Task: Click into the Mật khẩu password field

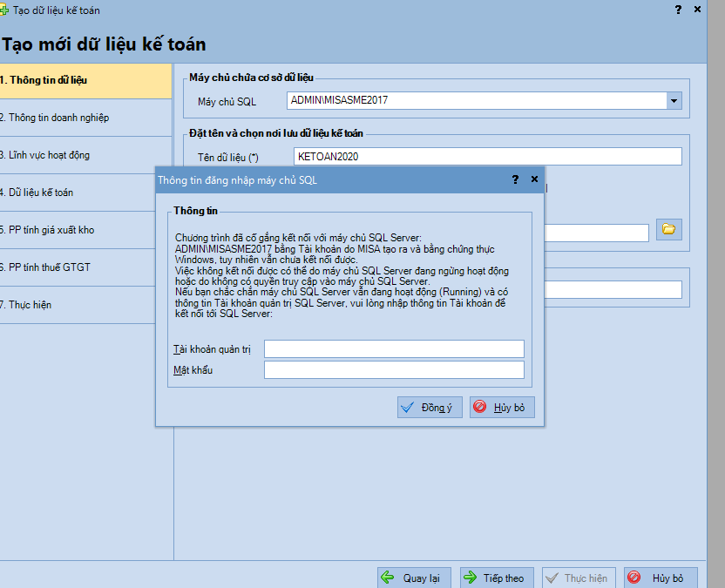Action: [x=394, y=370]
